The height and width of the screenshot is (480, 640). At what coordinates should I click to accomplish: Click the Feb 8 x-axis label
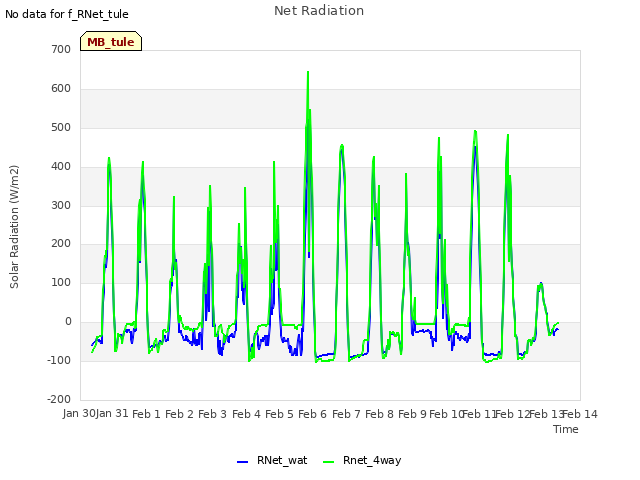click(x=379, y=414)
